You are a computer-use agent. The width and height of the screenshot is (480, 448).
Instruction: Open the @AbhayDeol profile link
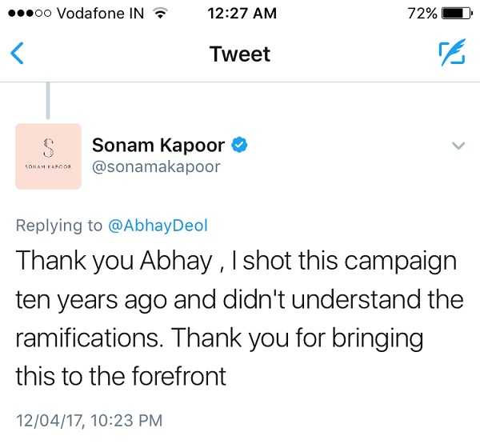tap(158, 226)
